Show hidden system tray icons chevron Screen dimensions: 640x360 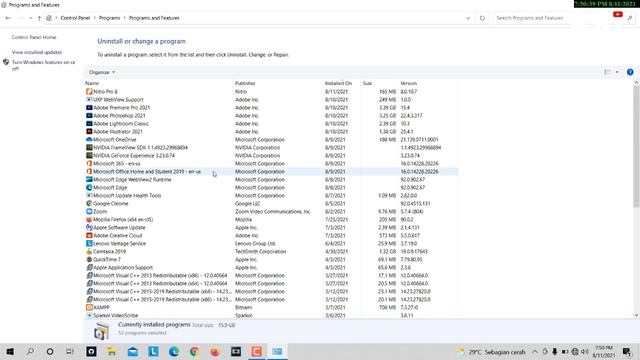tap(535, 351)
